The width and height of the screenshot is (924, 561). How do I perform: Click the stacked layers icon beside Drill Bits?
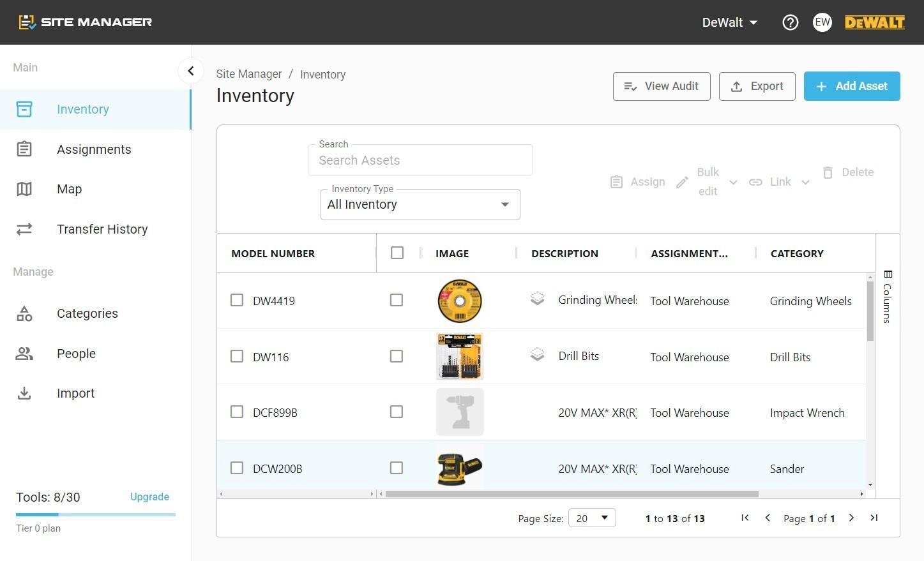[x=537, y=355]
